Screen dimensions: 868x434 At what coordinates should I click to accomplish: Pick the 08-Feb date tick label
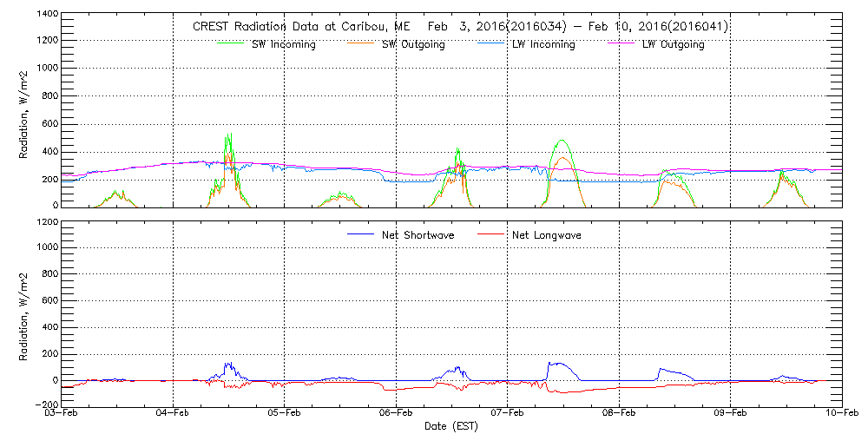coord(619,414)
